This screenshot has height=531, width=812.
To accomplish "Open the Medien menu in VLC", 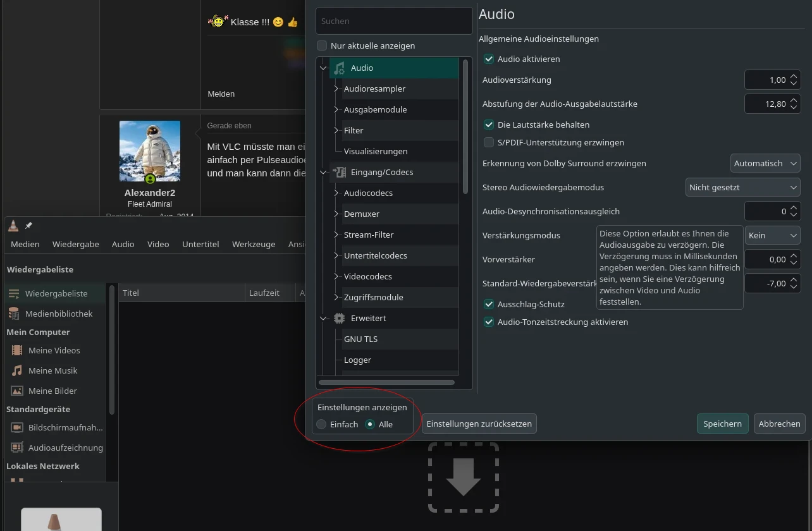I will pos(25,244).
